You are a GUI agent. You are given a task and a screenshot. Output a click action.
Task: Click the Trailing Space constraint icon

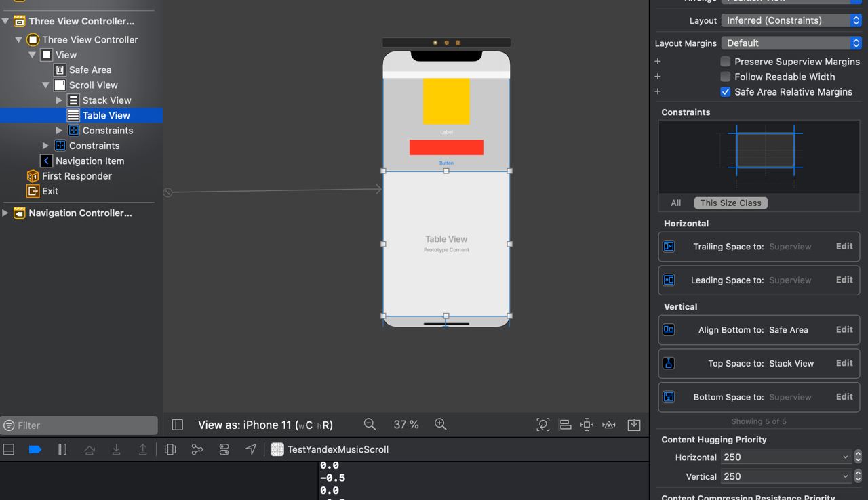669,247
